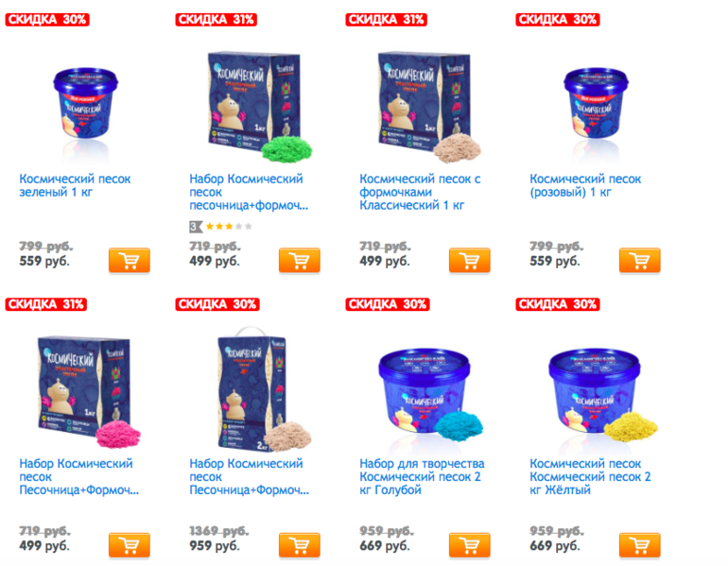Open link Космический песок 2 кг Жёлтый

coord(590,476)
